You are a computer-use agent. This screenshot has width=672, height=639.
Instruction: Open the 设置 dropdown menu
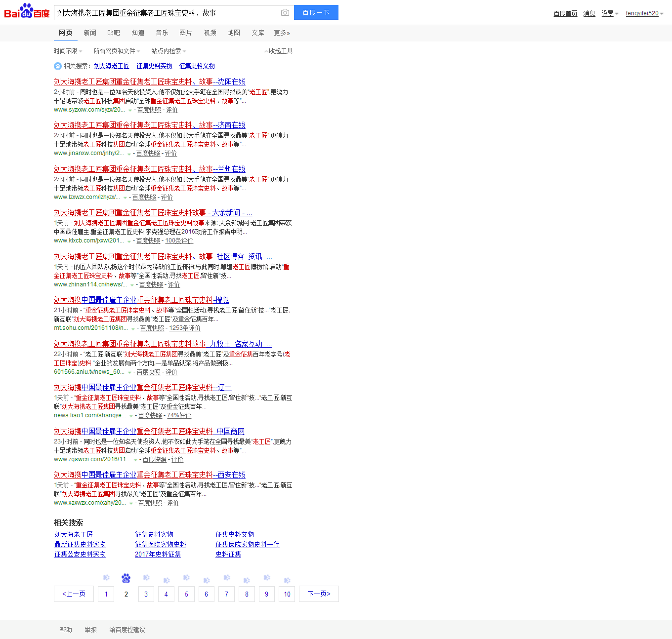click(610, 13)
